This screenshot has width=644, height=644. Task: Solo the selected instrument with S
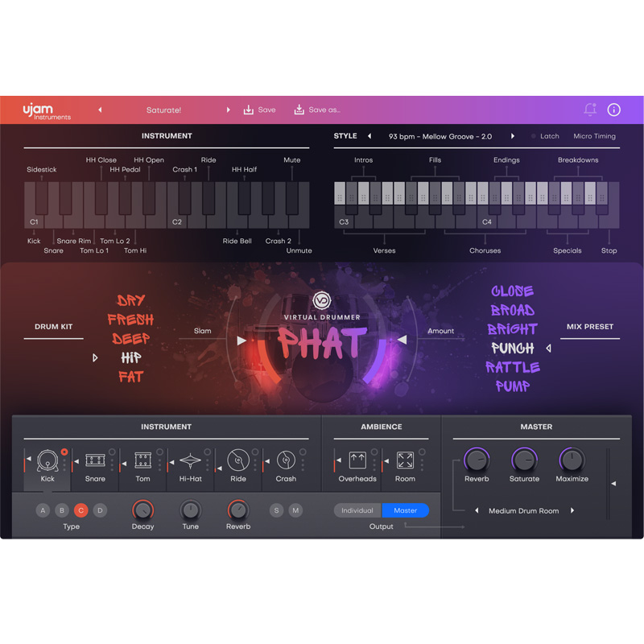pos(276,510)
